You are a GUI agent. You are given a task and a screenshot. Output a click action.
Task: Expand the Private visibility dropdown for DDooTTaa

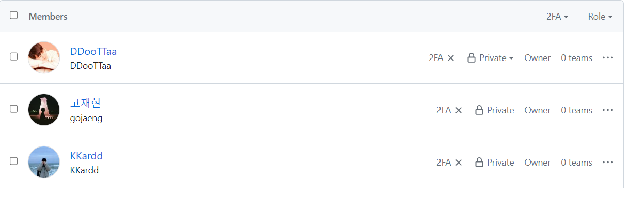pyautogui.click(x=490, y=58)
